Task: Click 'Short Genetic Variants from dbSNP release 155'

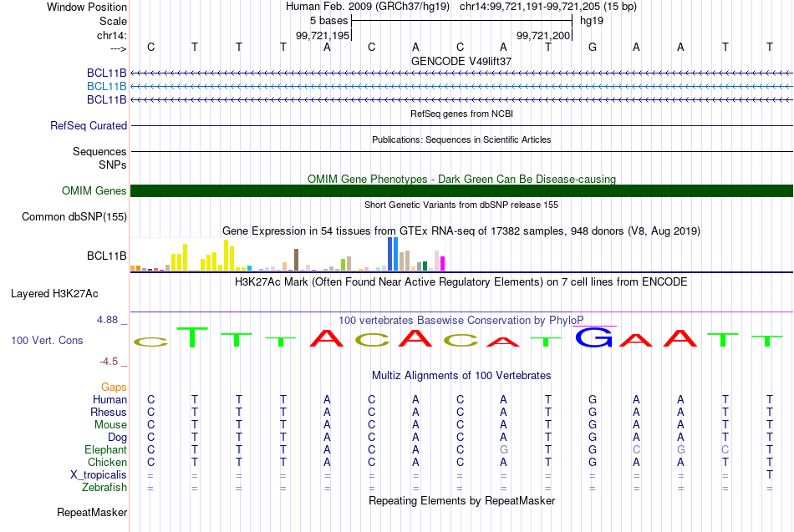Action: (461, 205)
